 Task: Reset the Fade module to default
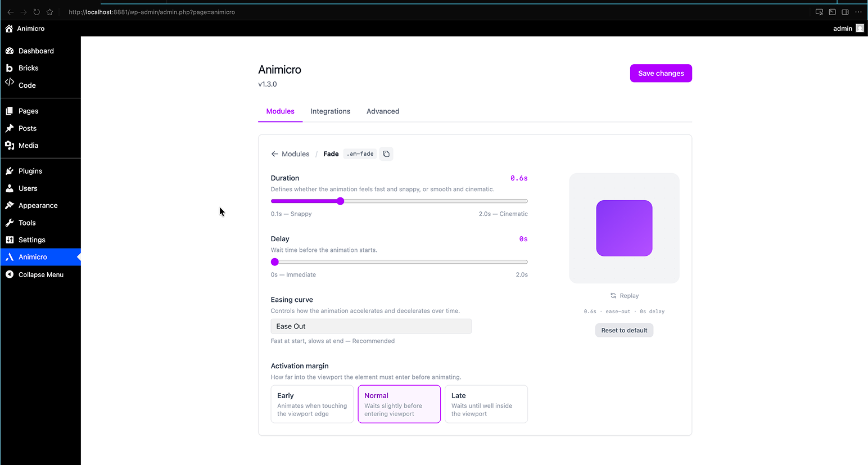coord(624,330)
